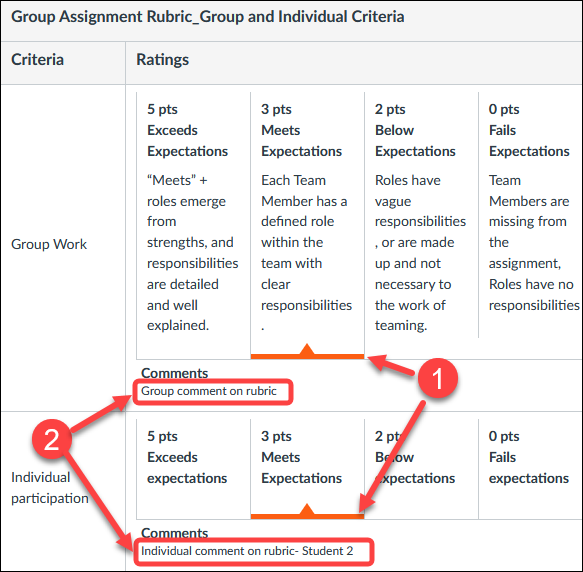Image resolution: width=583 pixels, height=572 pixels.
Task: Select 5 pts Exceeds Expectations for Group Work
Action: (193, 225)
